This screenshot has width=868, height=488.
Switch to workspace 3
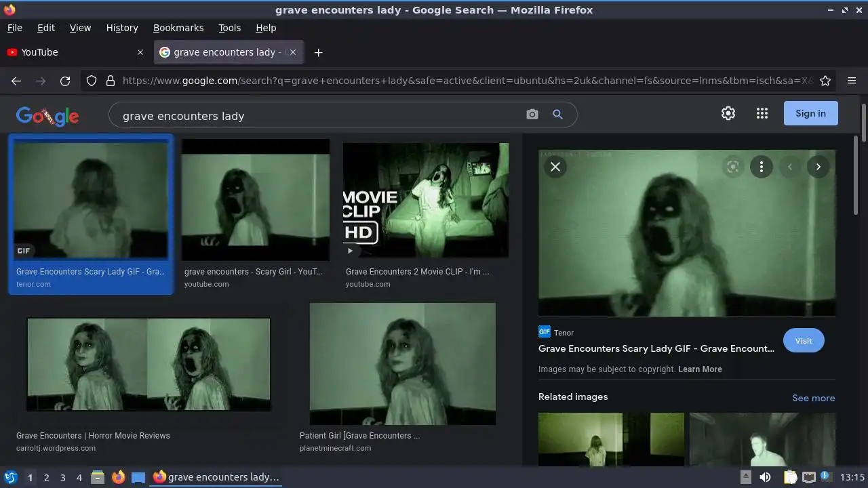point(62,477)
